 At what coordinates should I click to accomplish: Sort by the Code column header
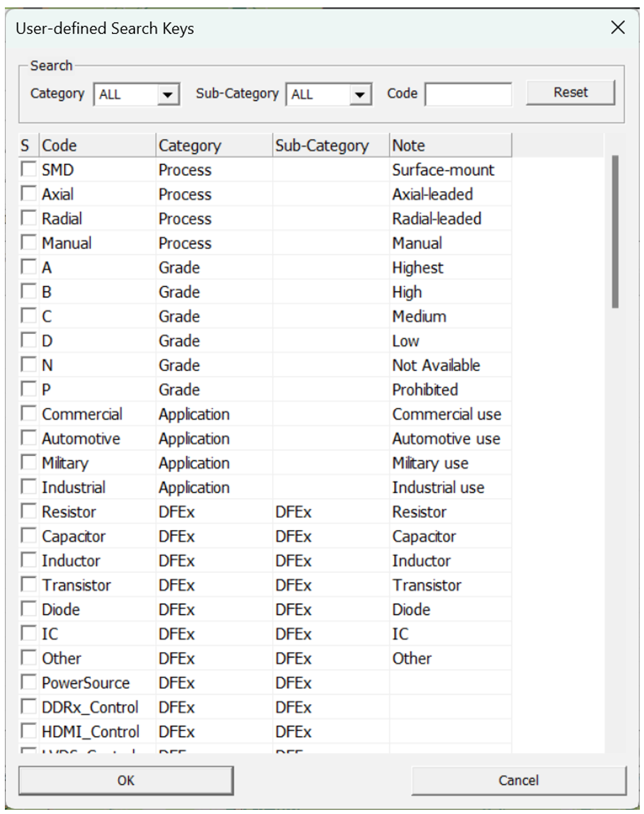click(x=97, y=146)
